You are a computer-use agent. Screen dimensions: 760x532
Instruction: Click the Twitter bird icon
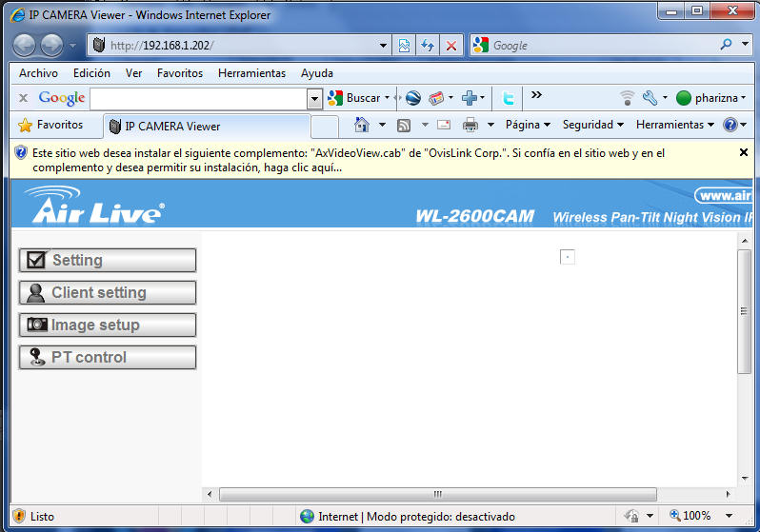508,98
